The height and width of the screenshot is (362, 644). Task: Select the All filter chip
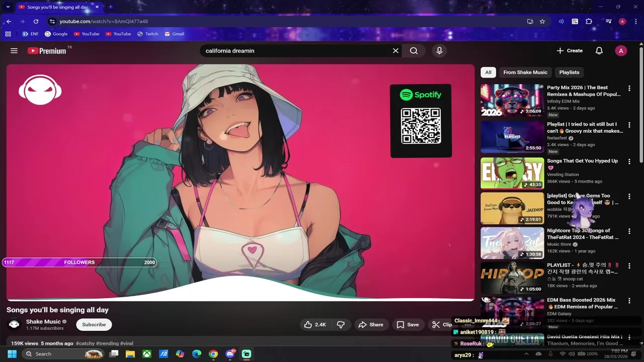488,72
